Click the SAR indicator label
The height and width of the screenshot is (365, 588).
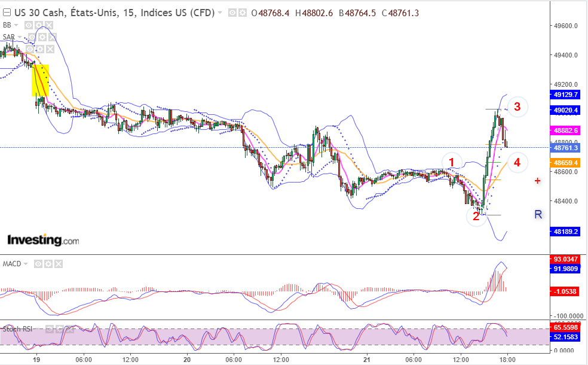point(9,37)
